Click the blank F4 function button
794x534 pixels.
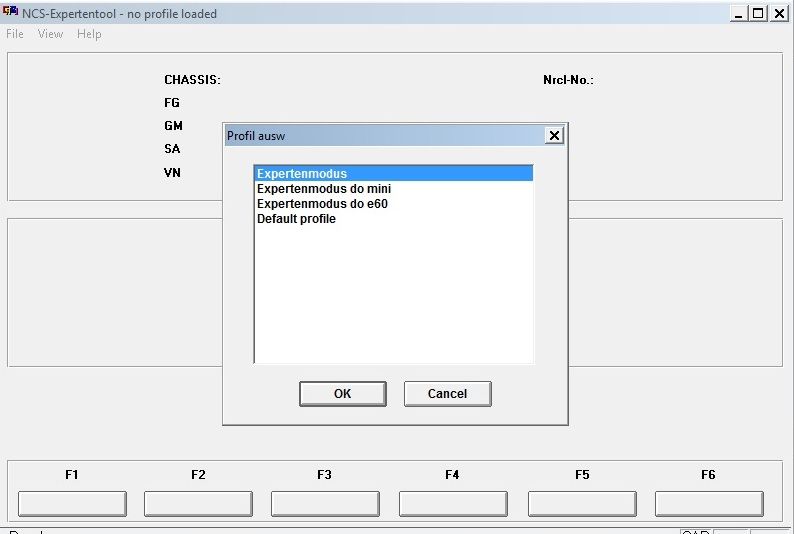click(453, 504)
